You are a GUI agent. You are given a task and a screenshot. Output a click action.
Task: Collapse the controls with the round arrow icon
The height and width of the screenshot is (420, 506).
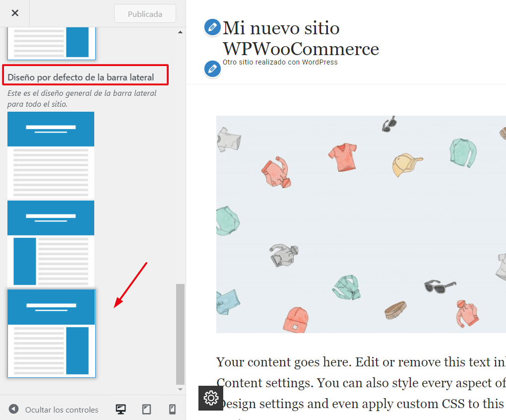[13, 409]
